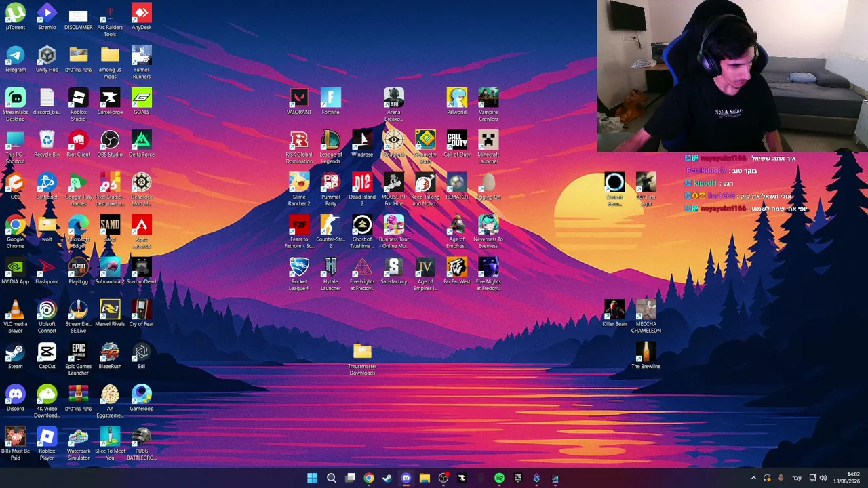
Task: Switch to Spotify in the taskbar
Action: pos(499,478)
